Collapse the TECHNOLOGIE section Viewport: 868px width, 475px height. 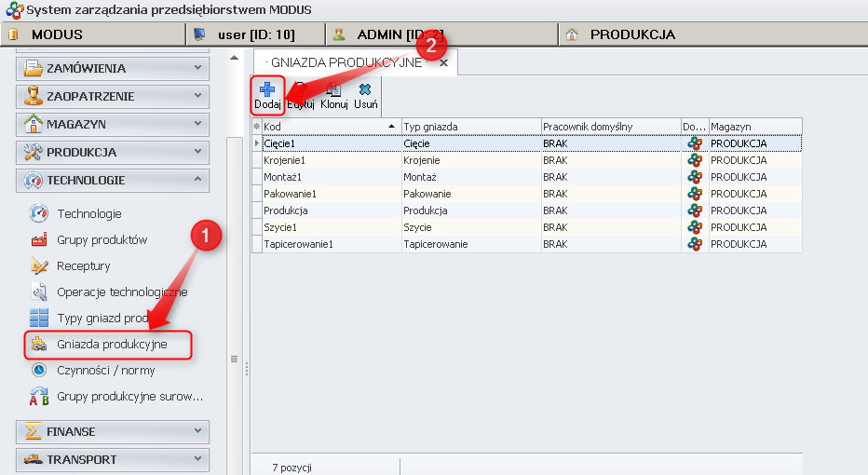pos(112,180)
